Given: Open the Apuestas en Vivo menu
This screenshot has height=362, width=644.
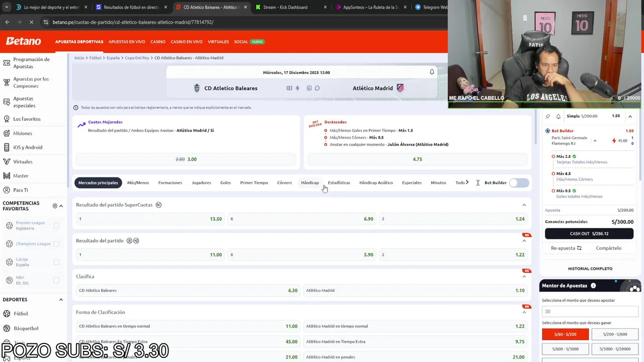Looking at the screenshot, I should point(127,42).
